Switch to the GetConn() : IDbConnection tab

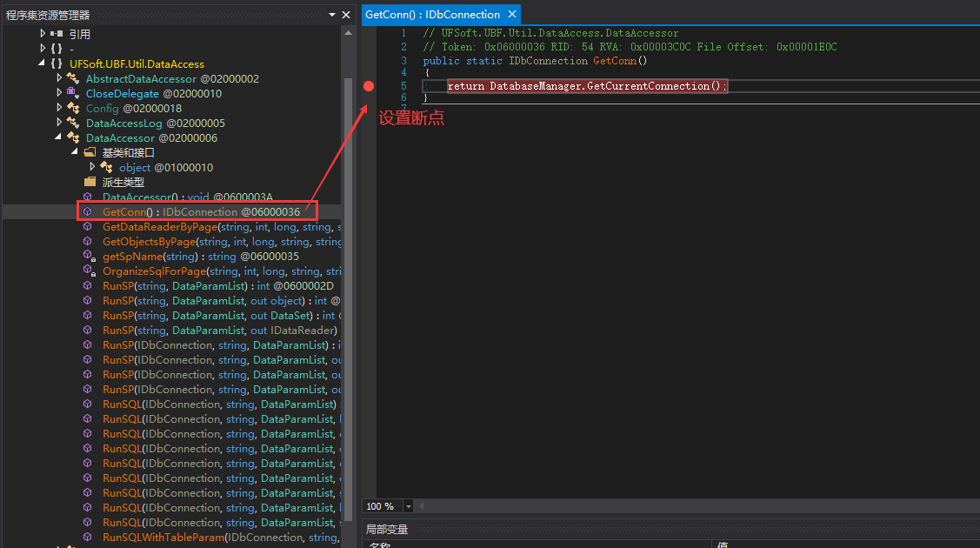pos(432,15)
